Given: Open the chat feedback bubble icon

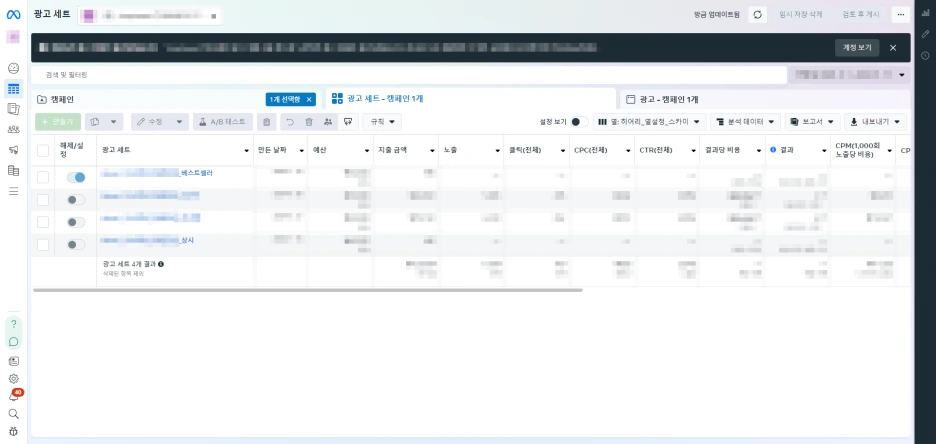Looking at the screenshot, I should pos(13,342).
